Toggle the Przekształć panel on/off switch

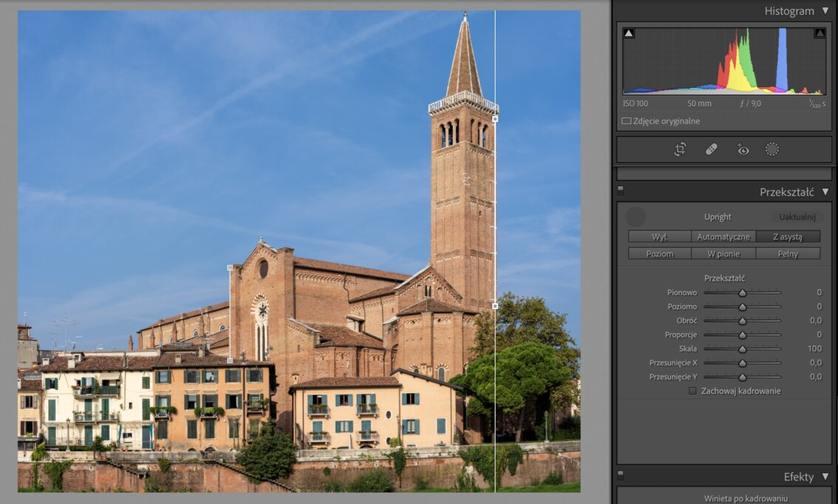(621, 190)
